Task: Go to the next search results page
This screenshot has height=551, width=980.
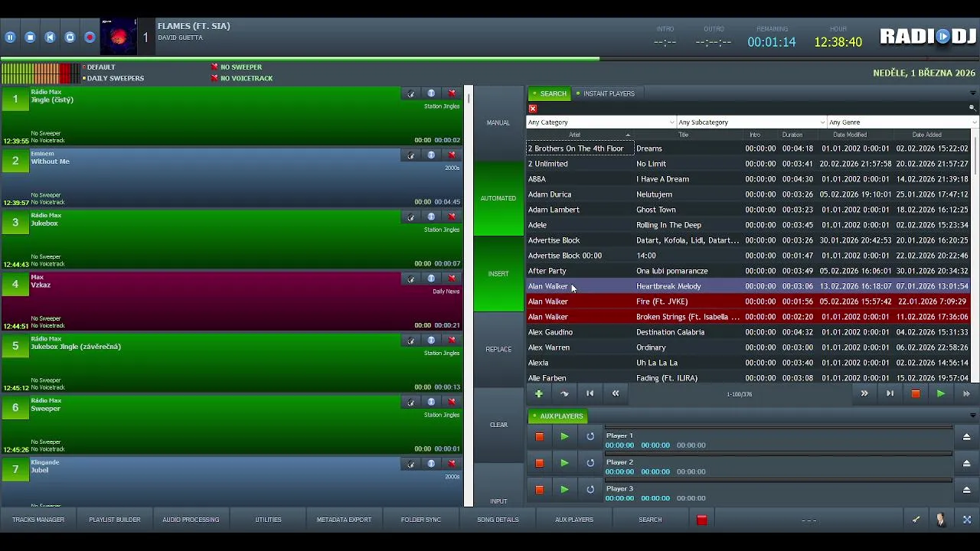Action: 864,394
